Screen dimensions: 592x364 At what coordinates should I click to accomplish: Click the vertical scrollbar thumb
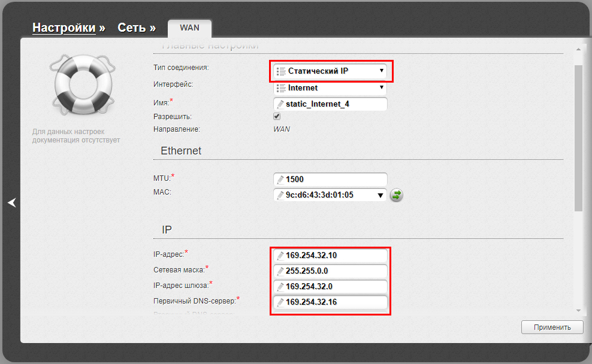(x=578, y=138)
